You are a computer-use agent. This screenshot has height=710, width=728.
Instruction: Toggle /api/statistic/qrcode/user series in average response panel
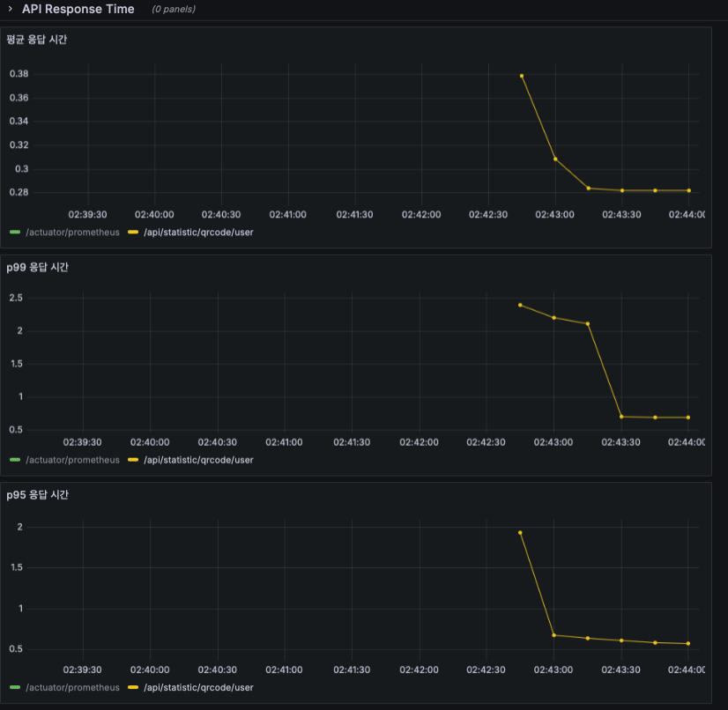click(198, 232)
